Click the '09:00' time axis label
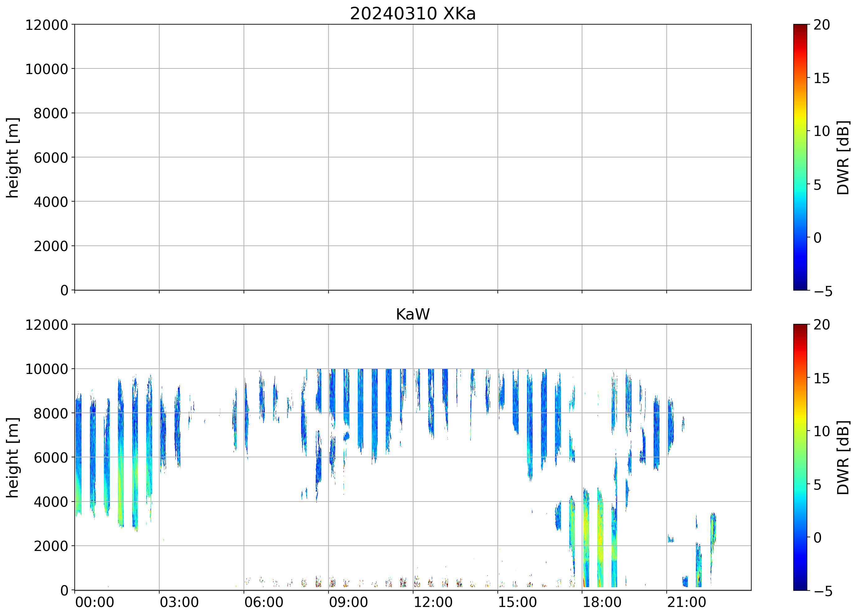Viewport: 858px width, 616px height. tap(348, 602)
